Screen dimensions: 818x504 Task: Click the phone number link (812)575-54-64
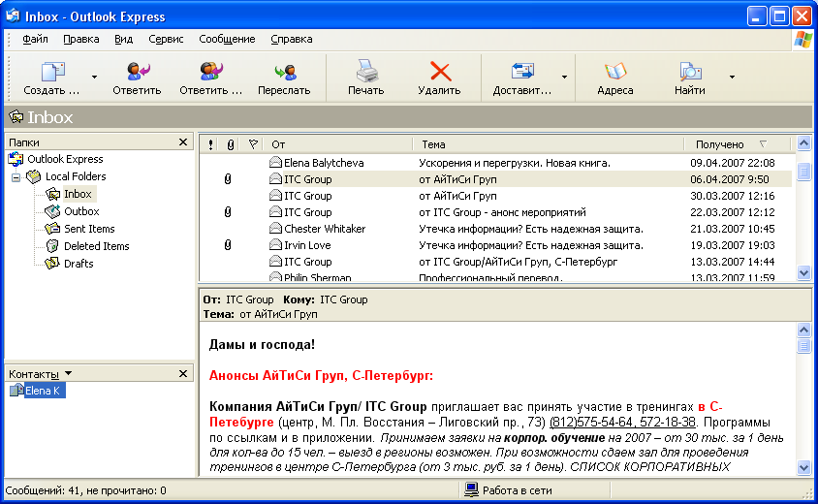[623, 422]
